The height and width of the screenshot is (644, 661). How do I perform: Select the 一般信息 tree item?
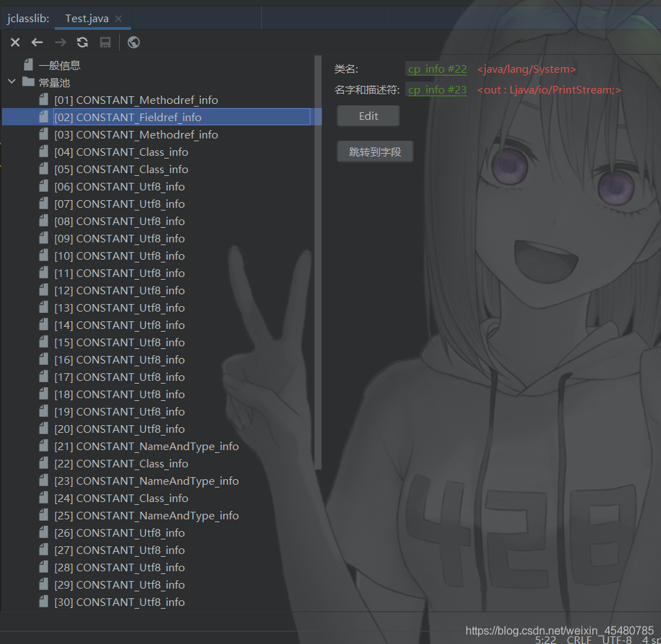pos(60,65)
